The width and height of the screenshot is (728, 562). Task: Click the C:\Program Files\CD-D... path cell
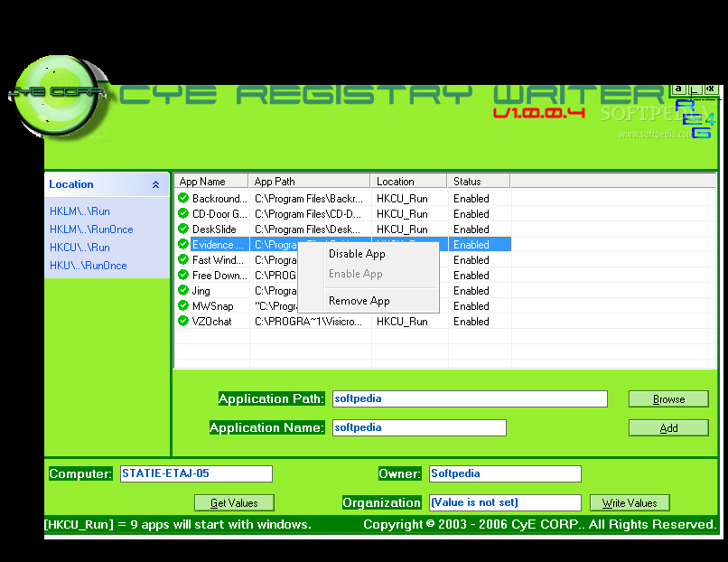[308, 214]
